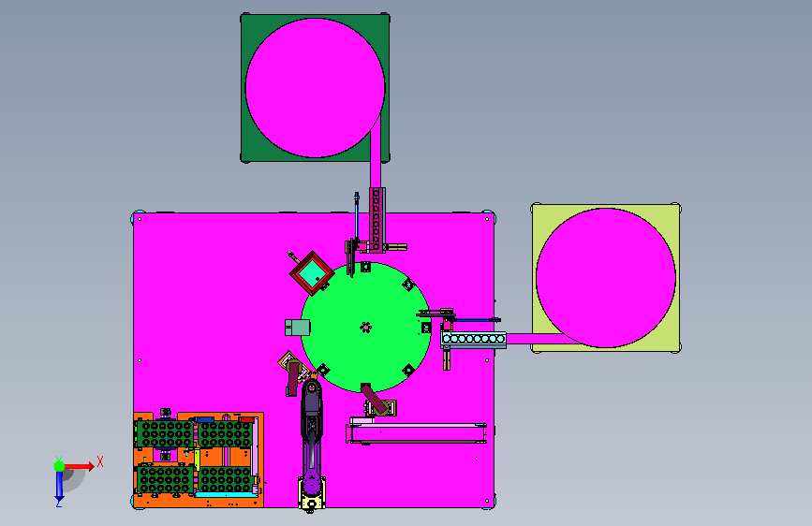Pick the lower-left part tray on orange plate

(166, 479)
